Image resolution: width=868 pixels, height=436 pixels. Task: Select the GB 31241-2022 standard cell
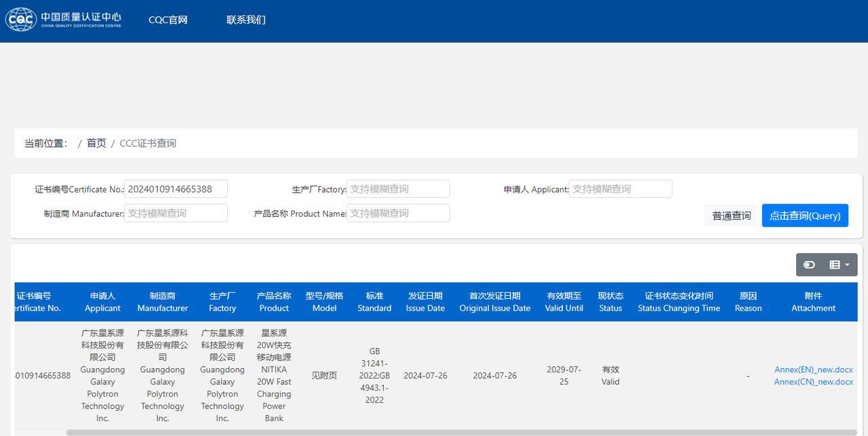click(x=374, y=376)
